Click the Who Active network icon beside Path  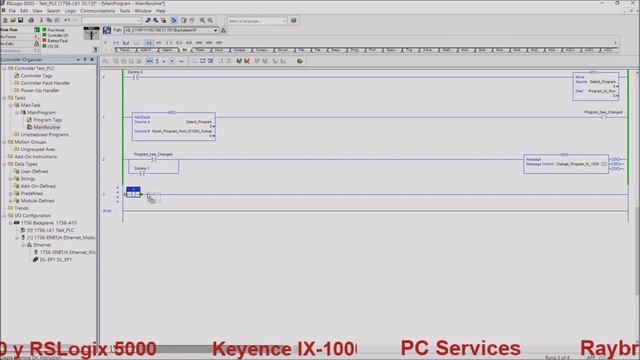(x=223, y=30)
